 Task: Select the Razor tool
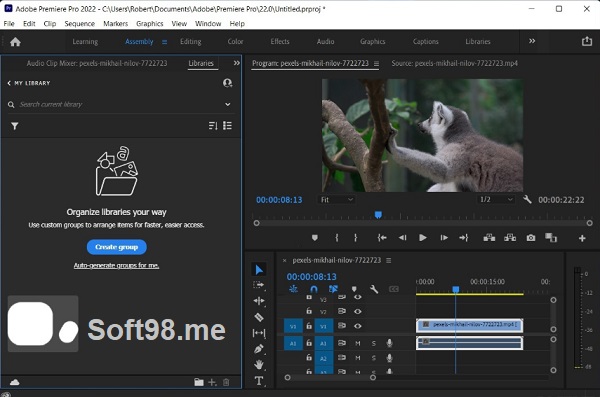259,317
